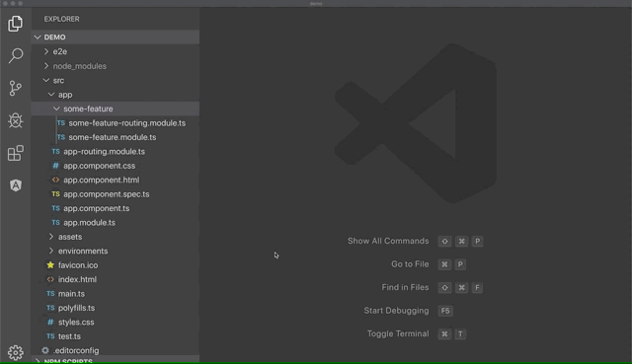The height and width of the screenshot is (364, 632).
Task: Click TS icon beside app-routing.module.ts
Action: point(55,151)
